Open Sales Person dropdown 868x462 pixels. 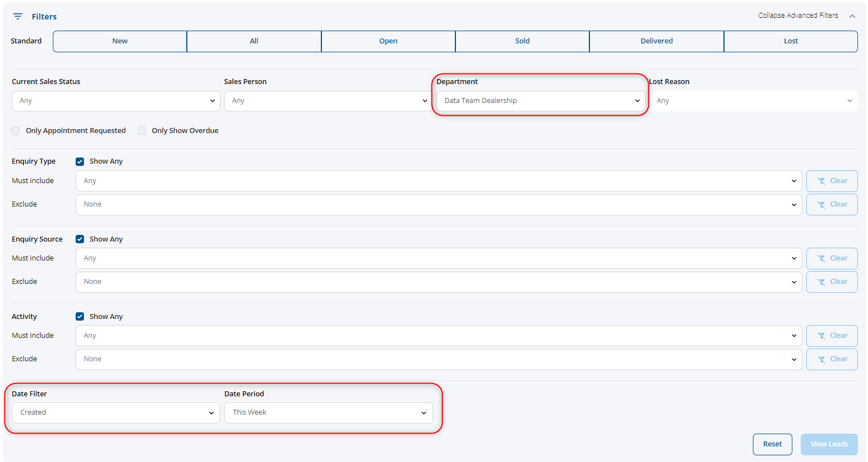pos(328,101)
